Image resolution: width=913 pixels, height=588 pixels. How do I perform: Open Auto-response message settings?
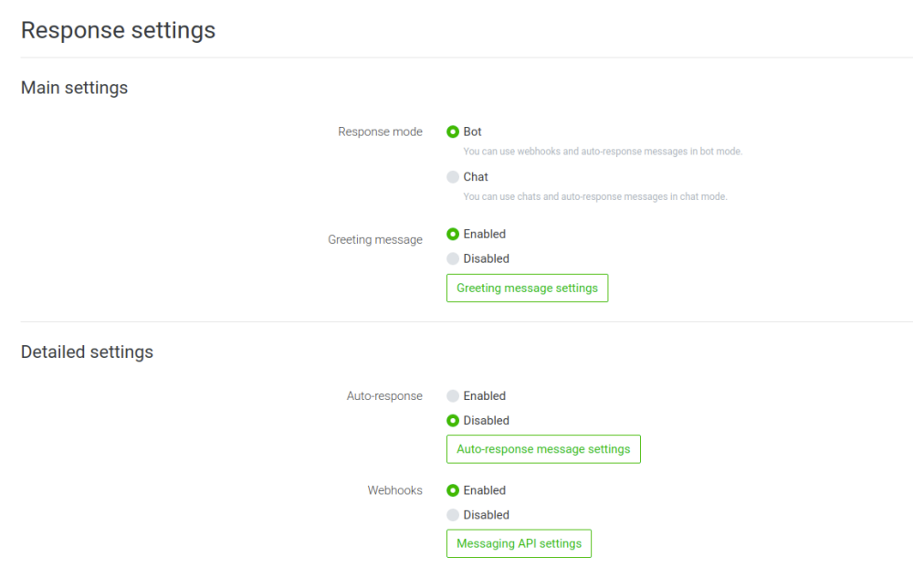(x=543, y=449)
